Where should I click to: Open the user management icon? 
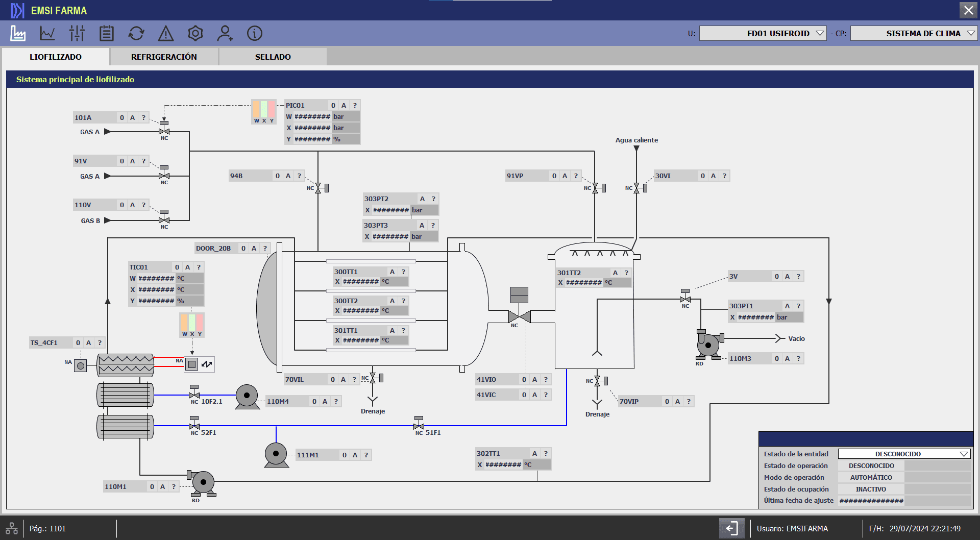[x=225, y=34]
